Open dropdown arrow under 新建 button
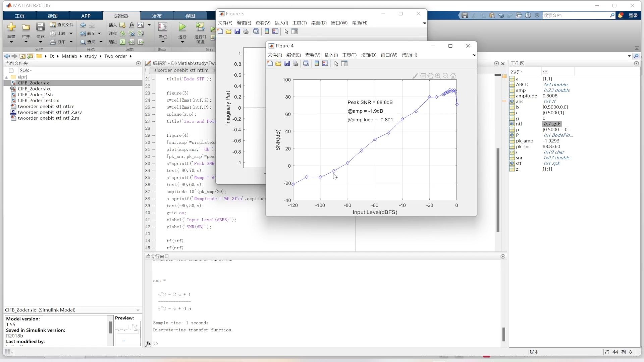This screenshot has width=644, height=362. coord(11,42)
